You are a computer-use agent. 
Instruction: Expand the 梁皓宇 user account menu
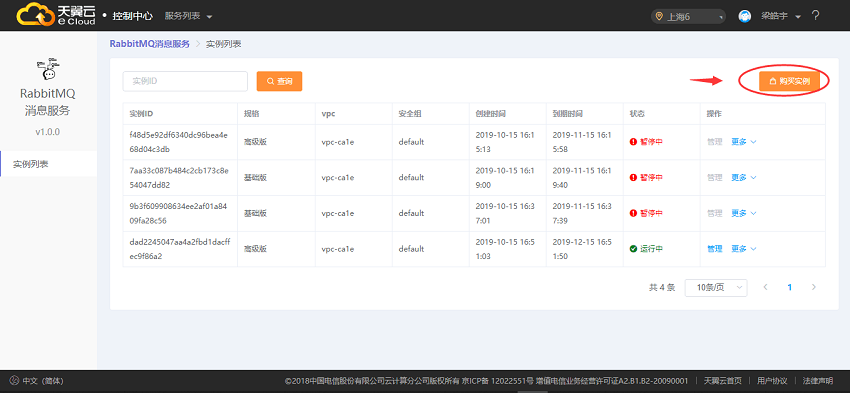pos(781,16)
